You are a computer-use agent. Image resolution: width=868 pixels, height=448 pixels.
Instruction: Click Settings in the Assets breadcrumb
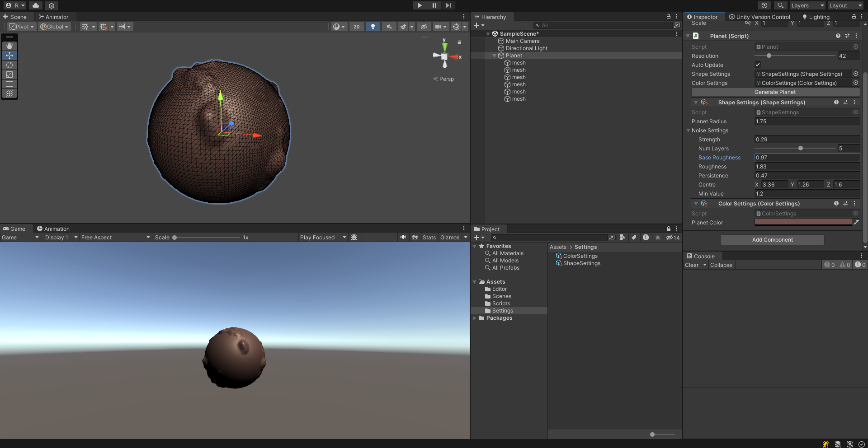[585, 247]
